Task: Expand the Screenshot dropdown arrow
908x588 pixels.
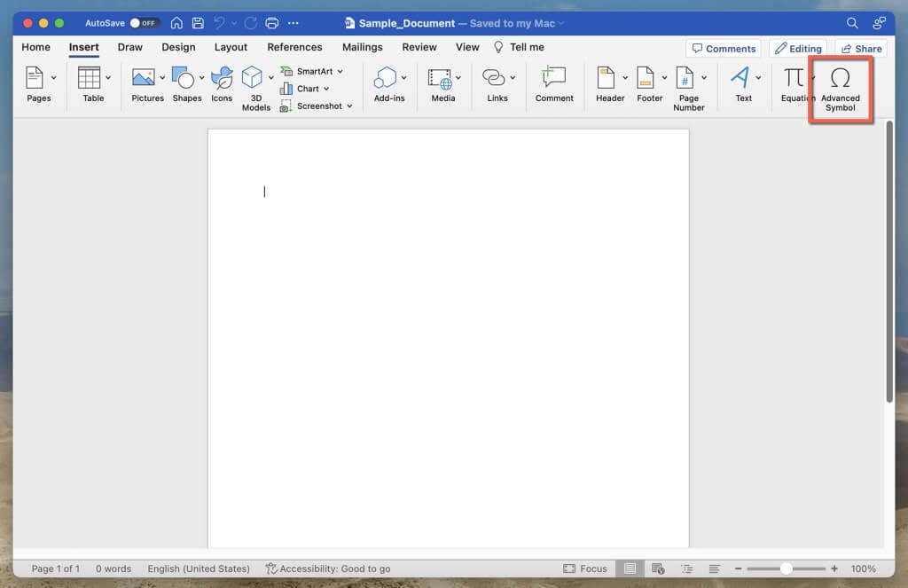Action: (349, 106)
